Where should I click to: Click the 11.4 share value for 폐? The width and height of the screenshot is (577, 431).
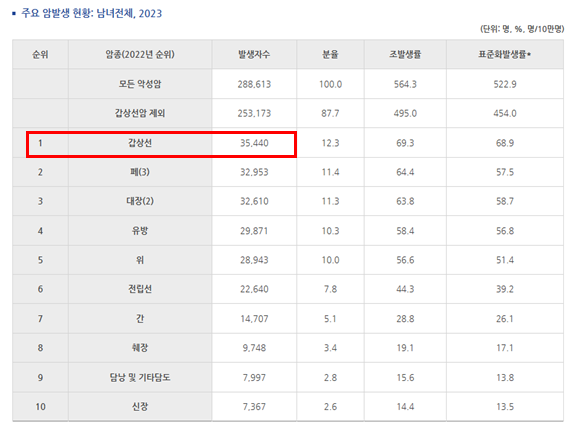(x=330, y=172)
